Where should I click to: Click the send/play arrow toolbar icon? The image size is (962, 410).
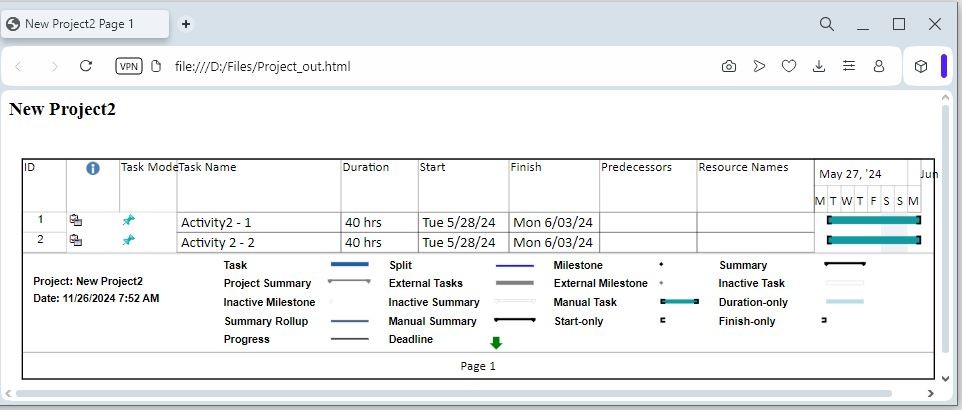pos(759,66)
